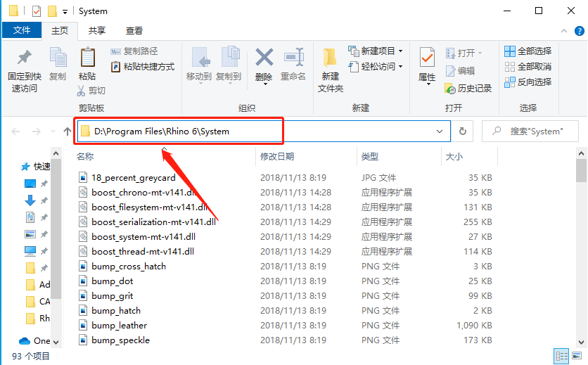Select bump_speckle file
The height and width of the screenshot is (365, 588).
click(x=115, y=340)
